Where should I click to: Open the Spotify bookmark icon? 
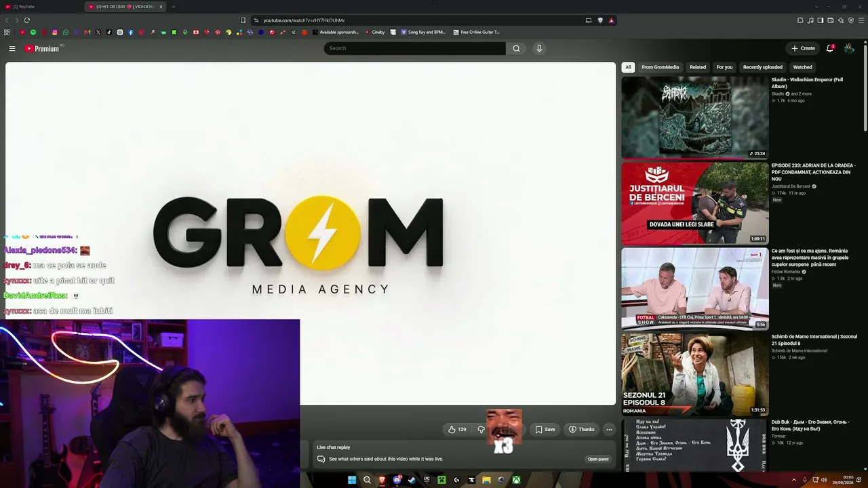point(33,32)
